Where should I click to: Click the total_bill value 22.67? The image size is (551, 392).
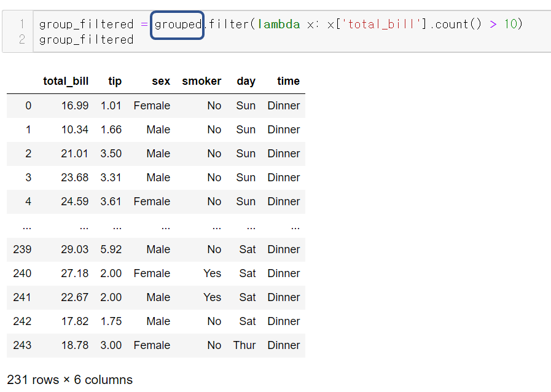75,297
